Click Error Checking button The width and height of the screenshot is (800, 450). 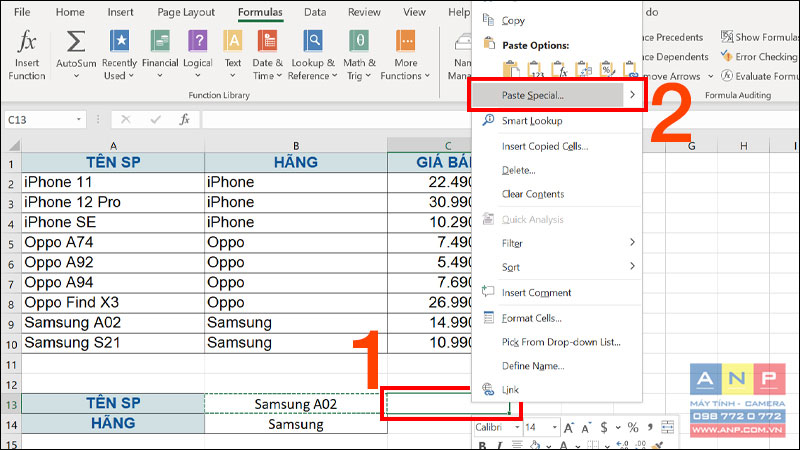coord(759,57)
